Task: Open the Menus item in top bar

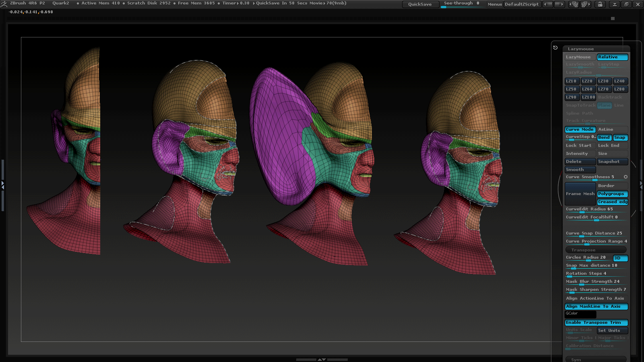Action: [x=495, y=4]
